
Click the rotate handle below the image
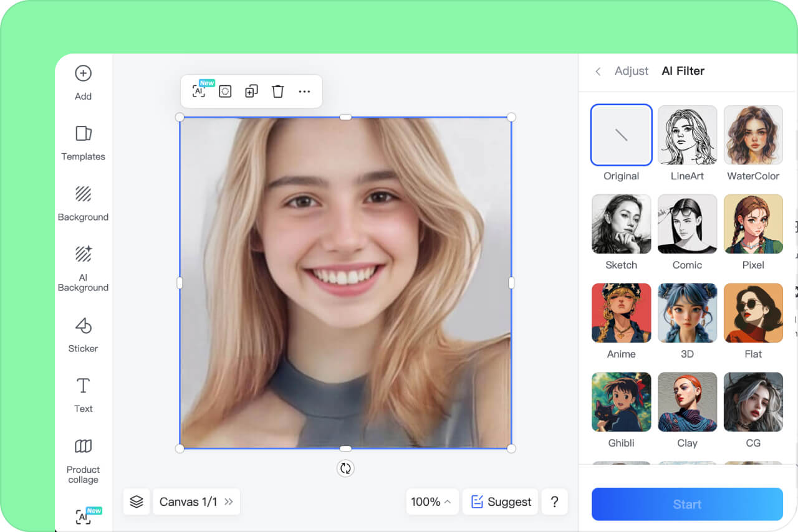tap(345, 468)
